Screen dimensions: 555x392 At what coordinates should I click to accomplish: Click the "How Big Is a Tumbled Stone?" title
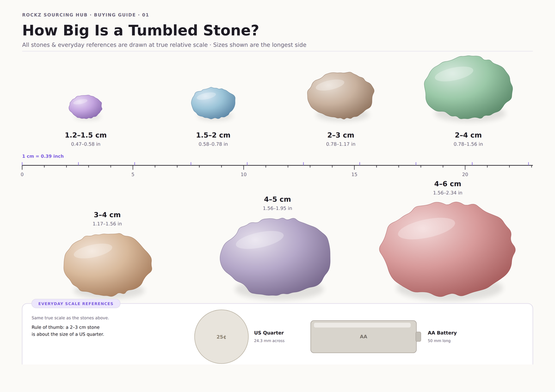point(141,31)
